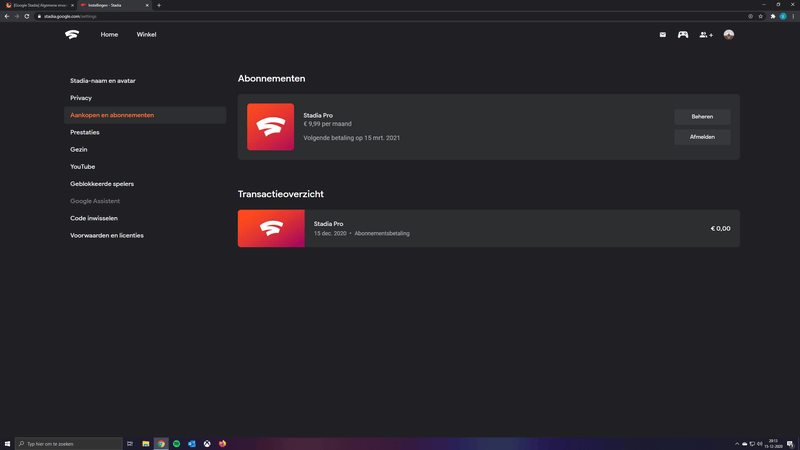800x450 pixels.
Task: Click the Abonnementen heading
Action: (271, 79)
